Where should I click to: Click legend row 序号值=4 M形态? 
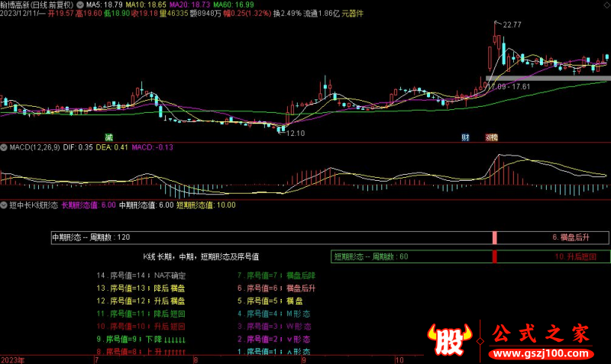[274, 314]
